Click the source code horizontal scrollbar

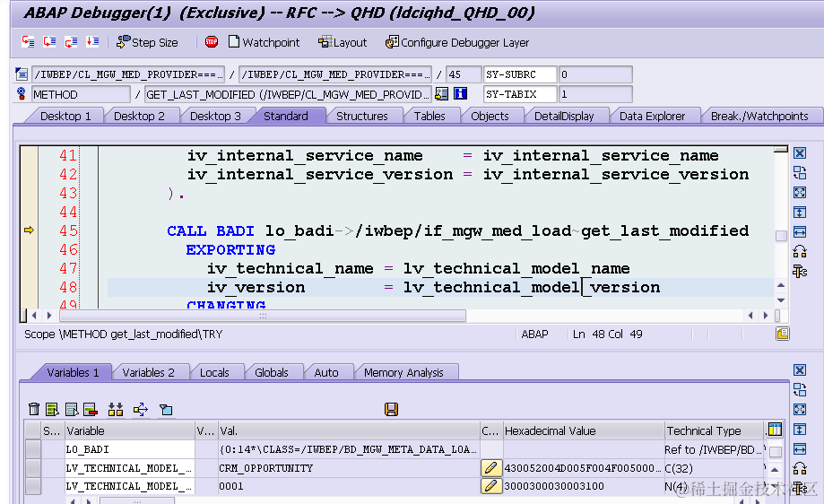click(263, 316)
